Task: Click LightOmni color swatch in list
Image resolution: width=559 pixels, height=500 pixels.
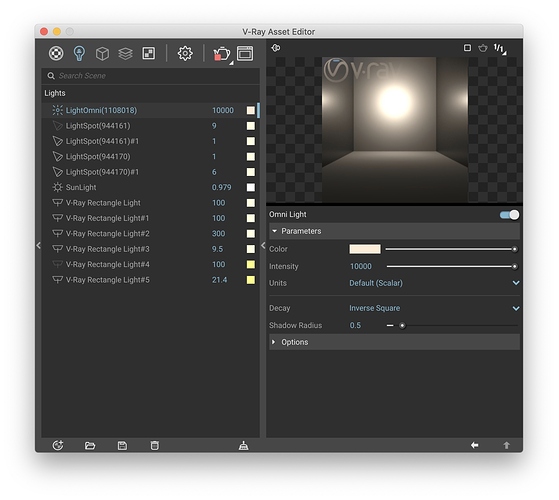Action: [x=251, y=110]
